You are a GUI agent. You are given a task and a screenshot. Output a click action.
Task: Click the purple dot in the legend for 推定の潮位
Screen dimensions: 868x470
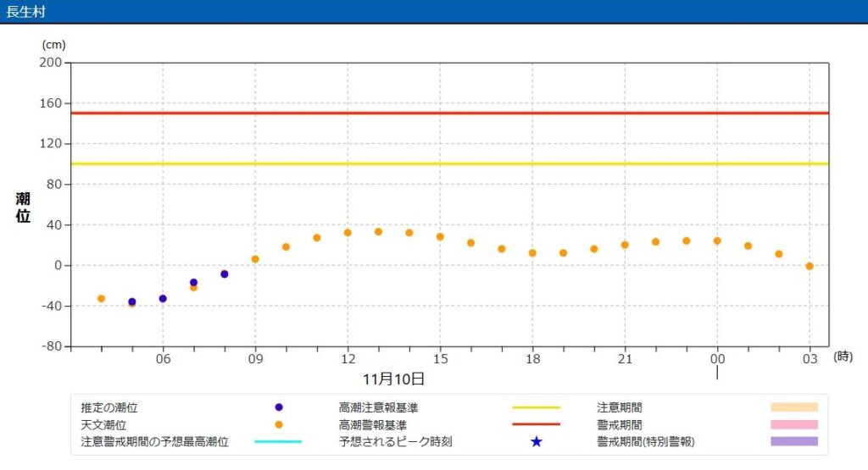click(x=279, y=407)
